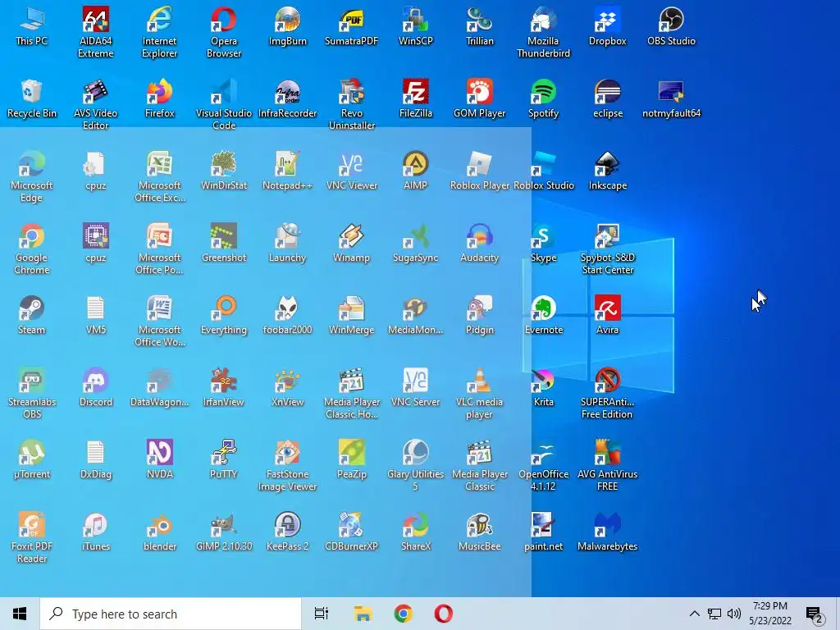
Task: Click the OBS Studio shortcut
Action: click(x=671, y=27)
